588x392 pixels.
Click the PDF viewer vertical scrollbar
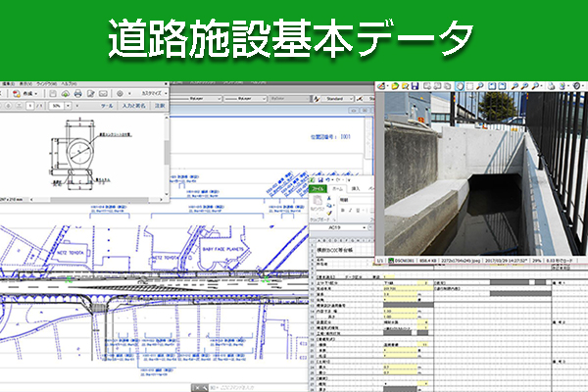[167, 155]
